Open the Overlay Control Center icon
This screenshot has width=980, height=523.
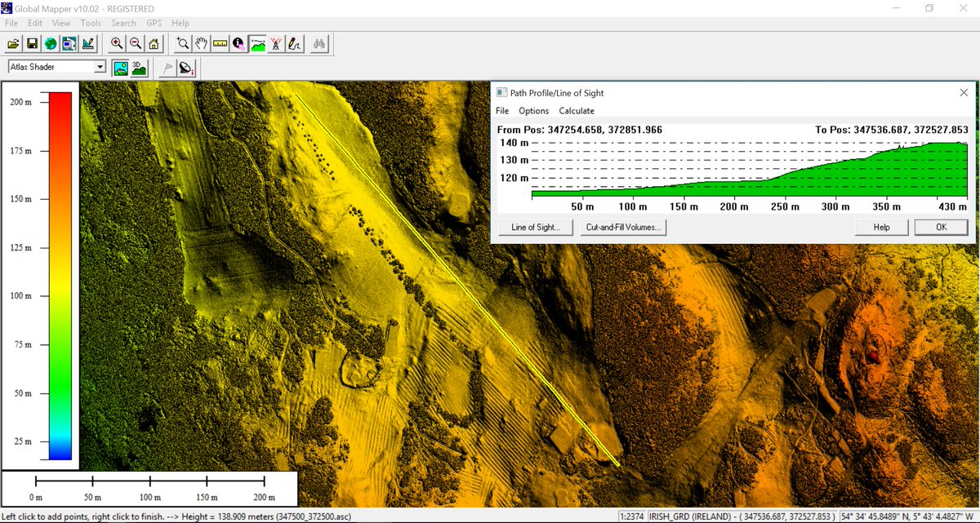[69, 43]
